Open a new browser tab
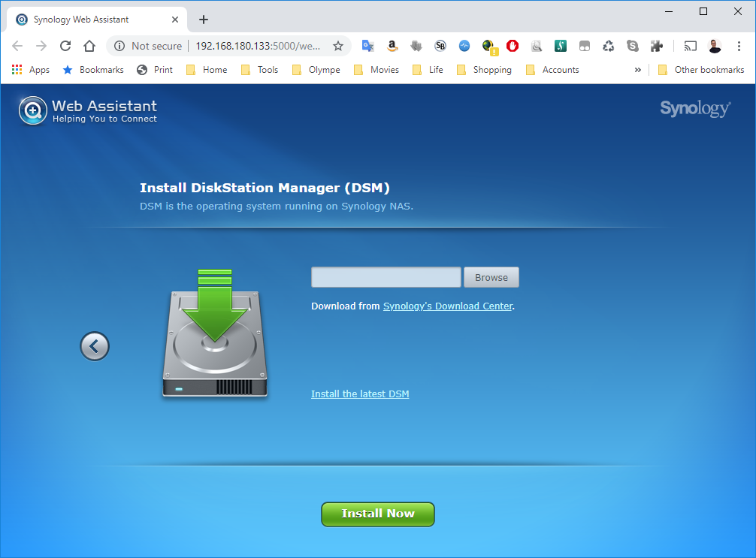 point(204,20)
